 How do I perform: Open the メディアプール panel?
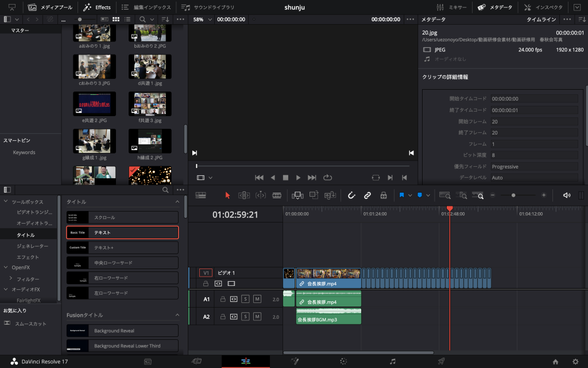[x=50, y=7]
